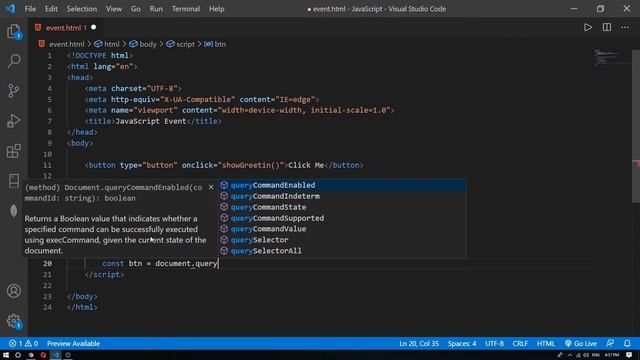Image resolution: width=640 pixels, height=360 pixels.
Task: Choose queryCommandEnabled suggestion
Action: (x=342, y=185)
